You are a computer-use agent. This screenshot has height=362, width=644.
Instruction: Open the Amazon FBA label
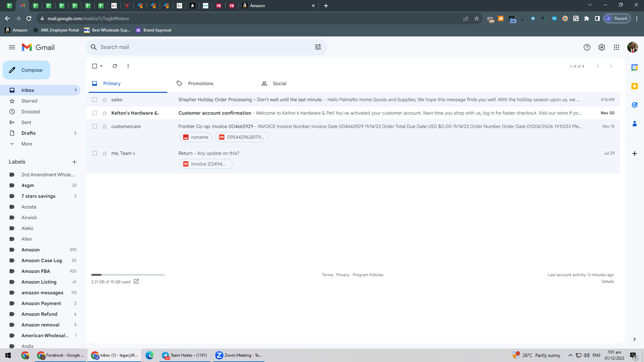[40, 271]
